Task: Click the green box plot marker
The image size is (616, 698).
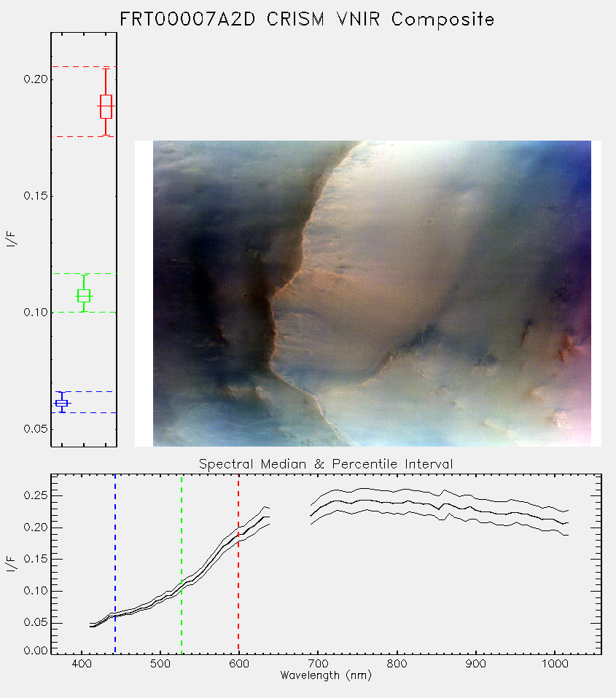Action: coord(83,296)
